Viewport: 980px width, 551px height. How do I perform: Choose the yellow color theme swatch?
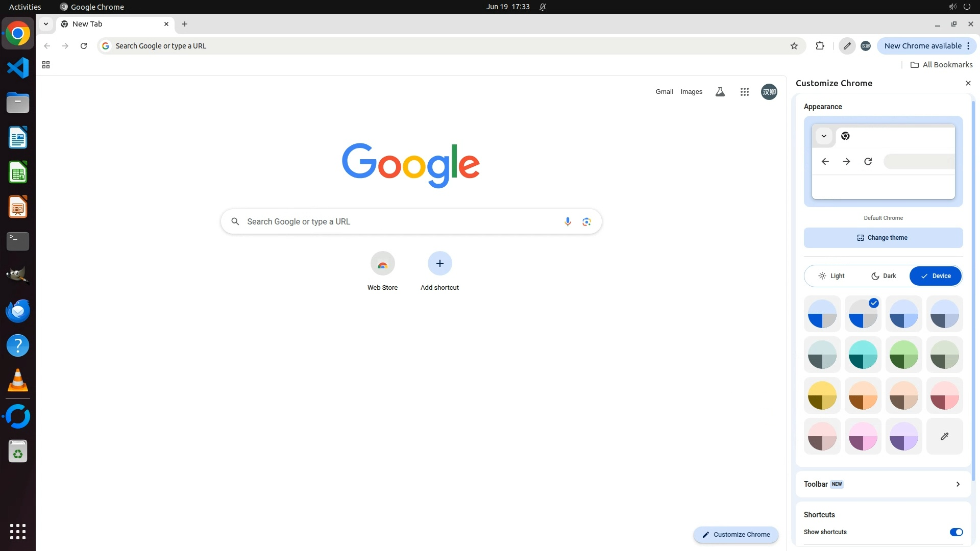pyautogui.click(x=822, y=395)
